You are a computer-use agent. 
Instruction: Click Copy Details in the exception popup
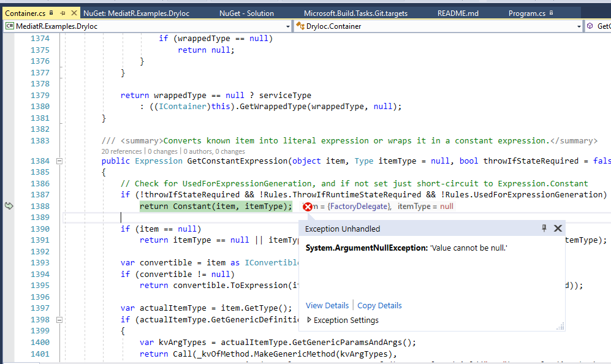click(x=379, y=305)
